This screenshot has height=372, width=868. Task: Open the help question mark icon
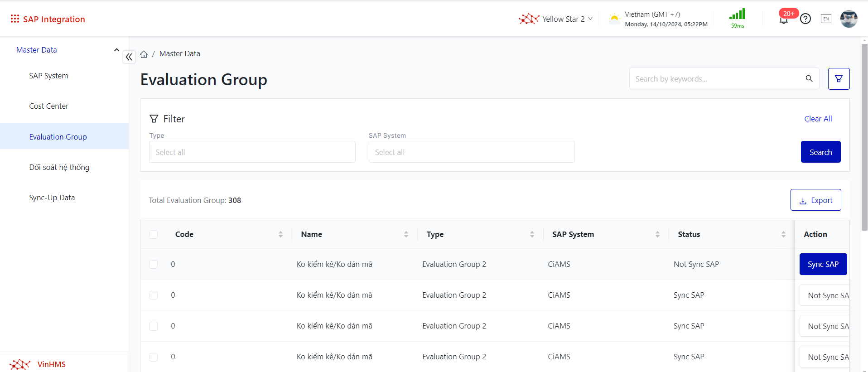[805, 19]
